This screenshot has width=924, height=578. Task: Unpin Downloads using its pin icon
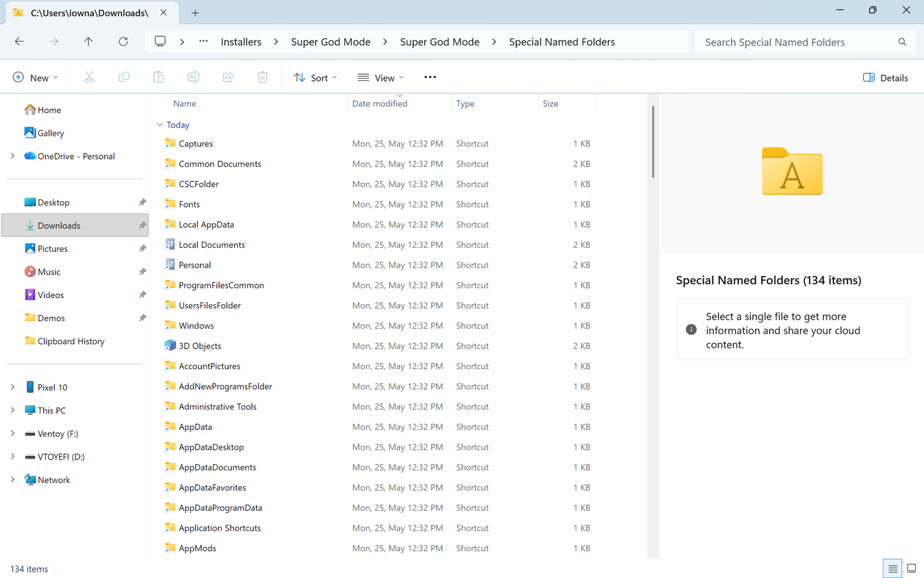(142, 225)
